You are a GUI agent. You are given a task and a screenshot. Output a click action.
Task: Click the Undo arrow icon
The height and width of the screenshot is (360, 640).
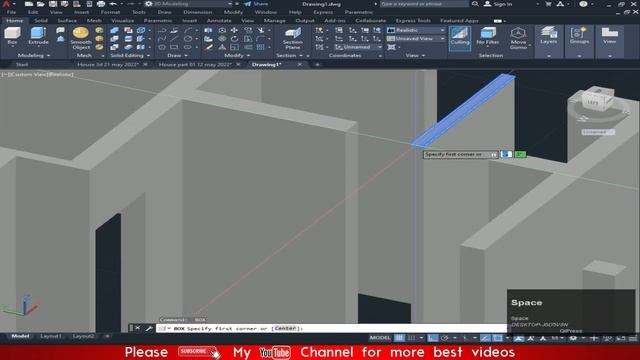click(113, 4)
